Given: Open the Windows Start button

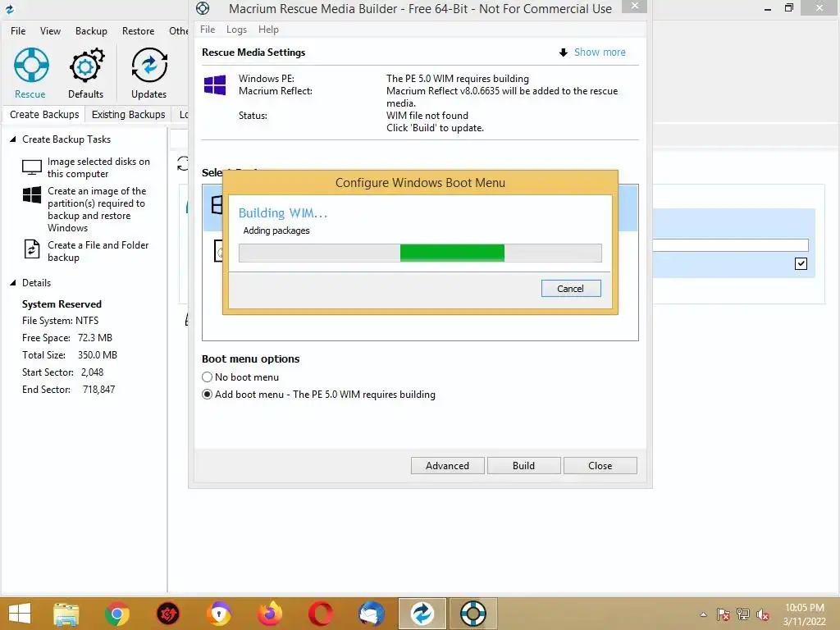Looking at the screenshot, I should click(20, 614).
